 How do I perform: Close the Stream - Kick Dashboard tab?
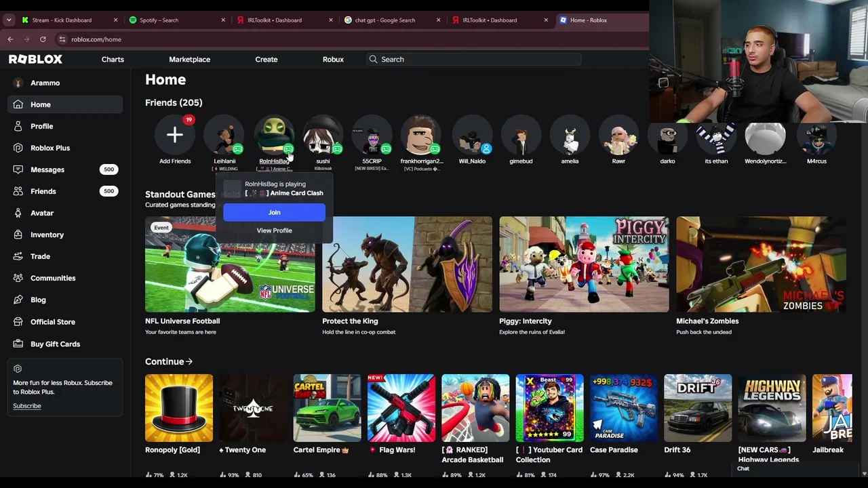tap(115, 20)
